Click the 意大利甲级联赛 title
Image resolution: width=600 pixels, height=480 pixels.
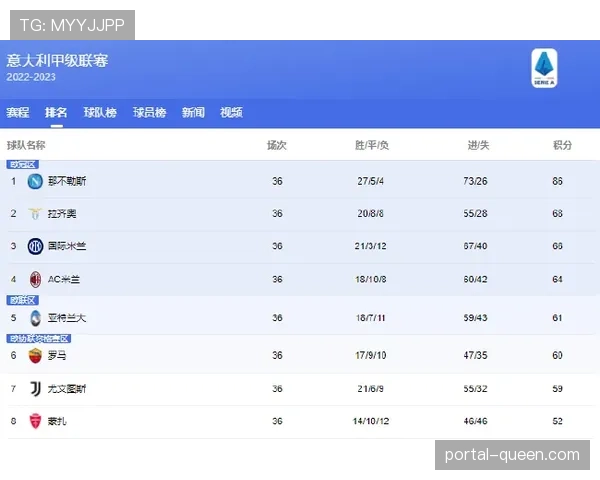(57, 60)
